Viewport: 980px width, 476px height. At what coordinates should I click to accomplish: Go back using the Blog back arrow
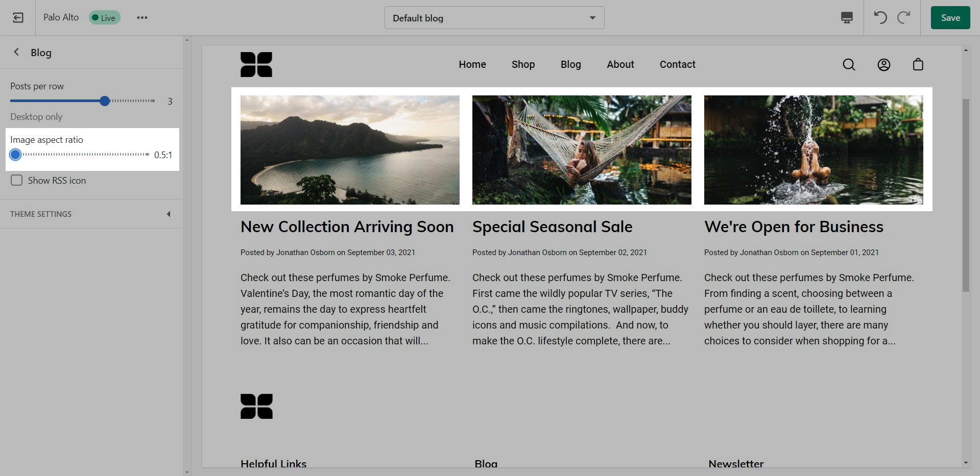point(17,52)
